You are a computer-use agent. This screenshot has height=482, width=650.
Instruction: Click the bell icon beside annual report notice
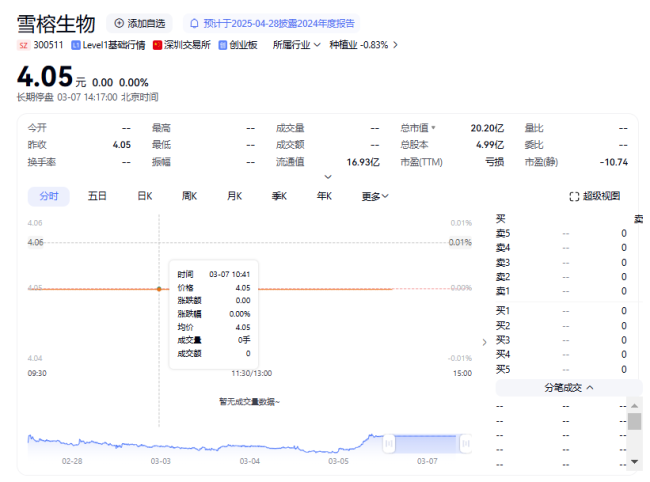point(194,24)
